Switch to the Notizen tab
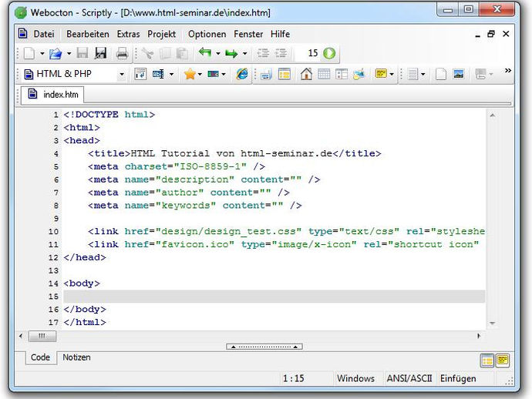532x399 pixels. point(76,357)
